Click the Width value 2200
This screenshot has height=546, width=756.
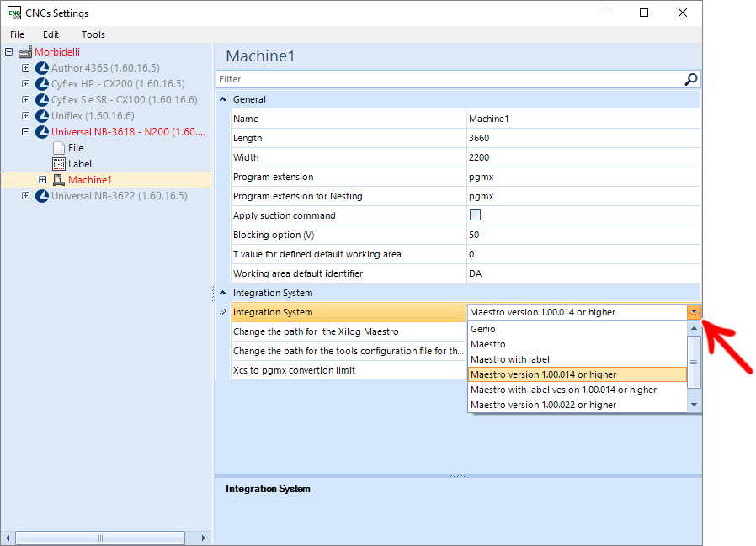pos(584,157)
